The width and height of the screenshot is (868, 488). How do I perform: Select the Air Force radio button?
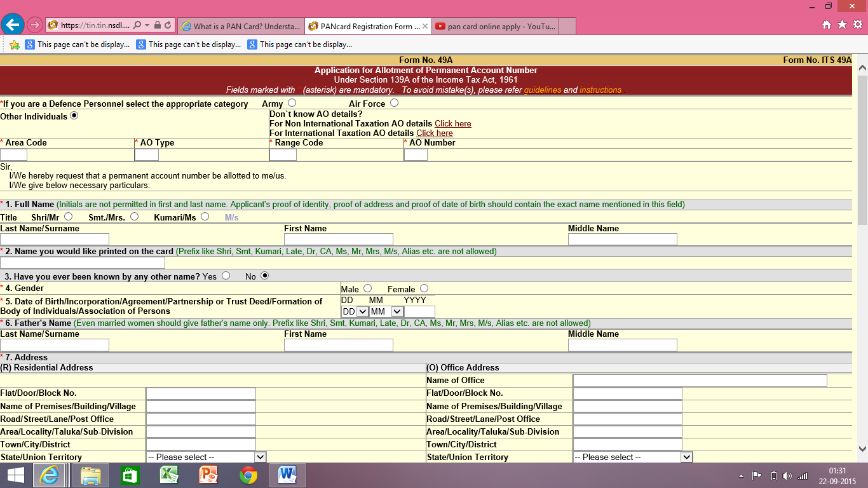click(x=395, y=103)
